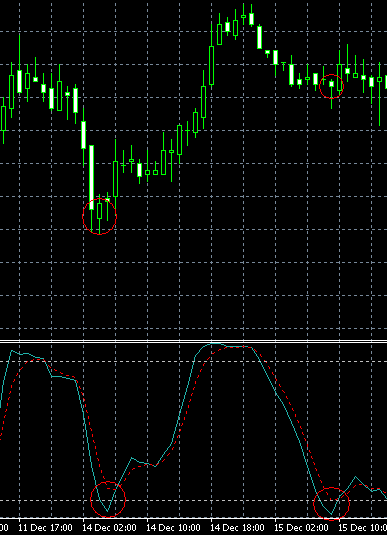Click the large white candle after the top

[259, 37]
